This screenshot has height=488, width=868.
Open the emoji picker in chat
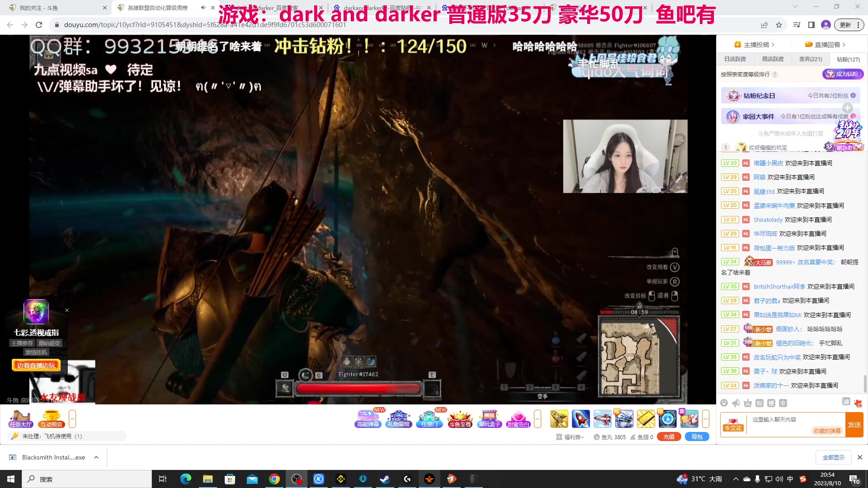724,403
